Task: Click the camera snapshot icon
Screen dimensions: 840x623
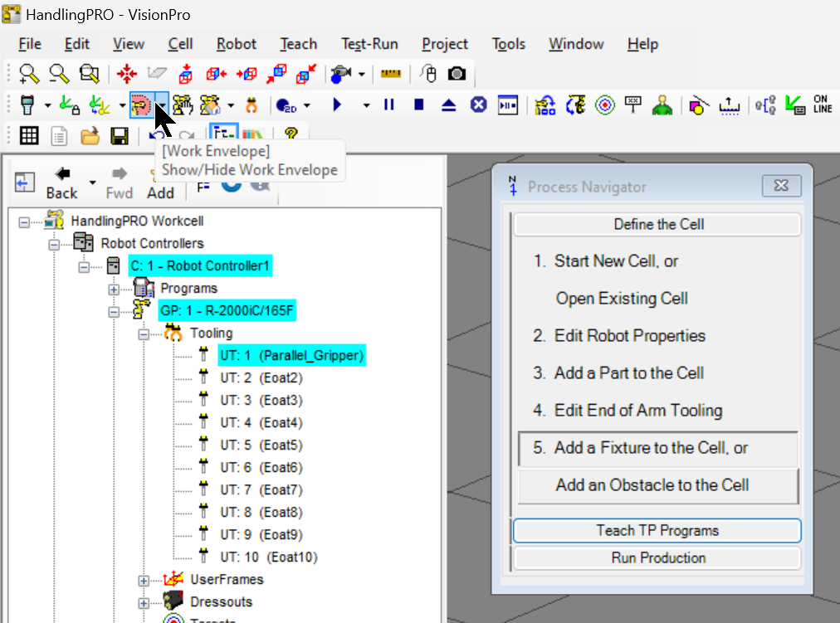Action: [457, 73]
